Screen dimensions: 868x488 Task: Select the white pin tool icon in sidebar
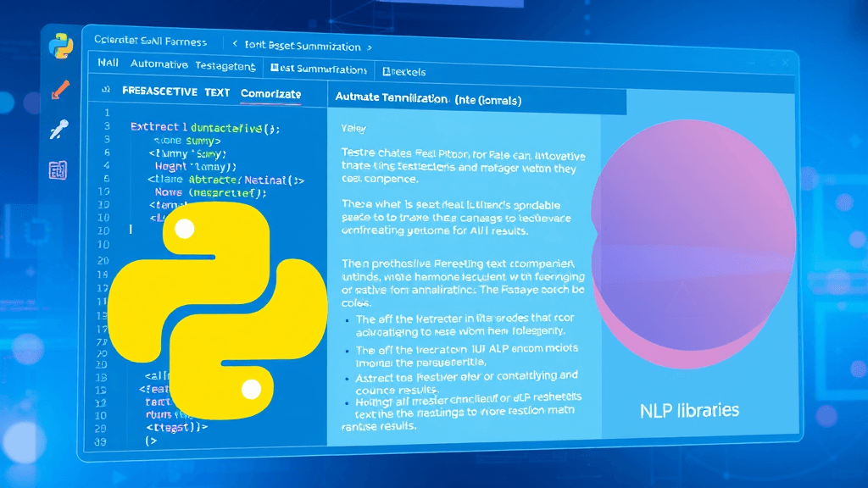[58, 129]
